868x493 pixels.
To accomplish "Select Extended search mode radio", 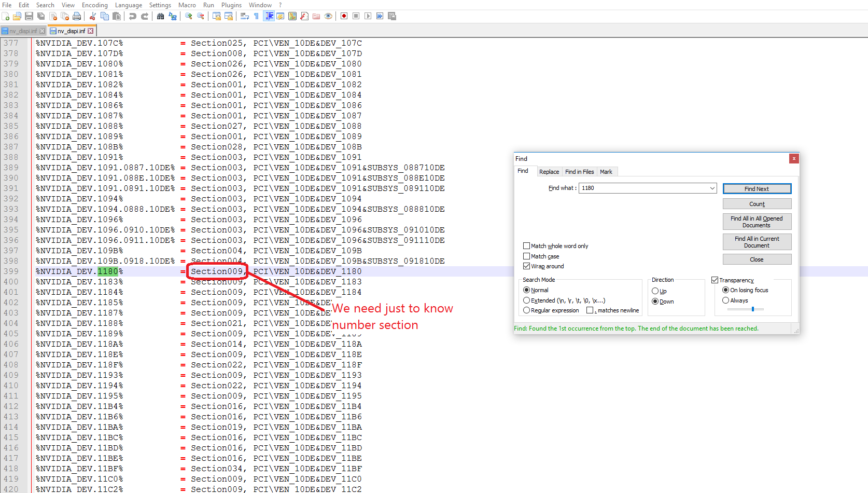I will (x=526, y=300).
